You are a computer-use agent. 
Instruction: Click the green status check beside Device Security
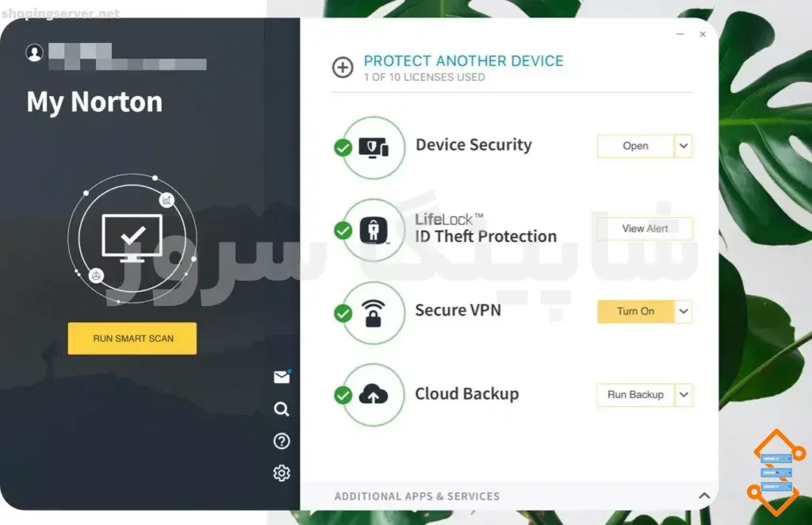coord(343,146)
